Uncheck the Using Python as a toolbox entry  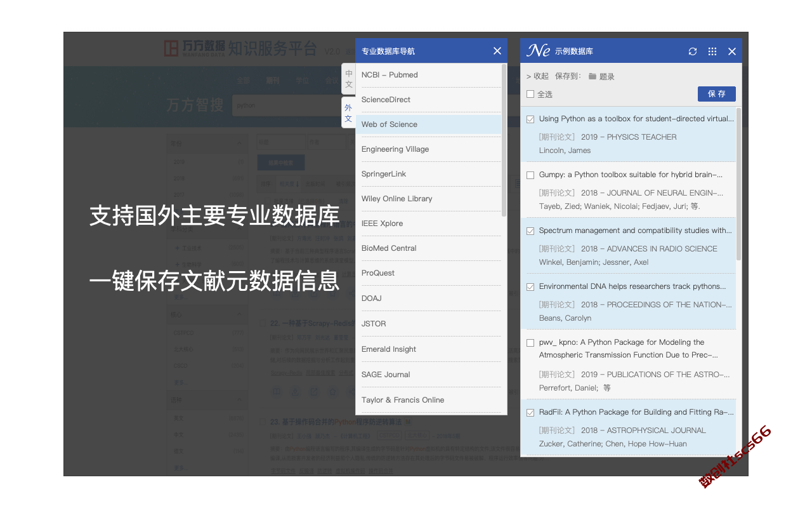click(530, 119)
